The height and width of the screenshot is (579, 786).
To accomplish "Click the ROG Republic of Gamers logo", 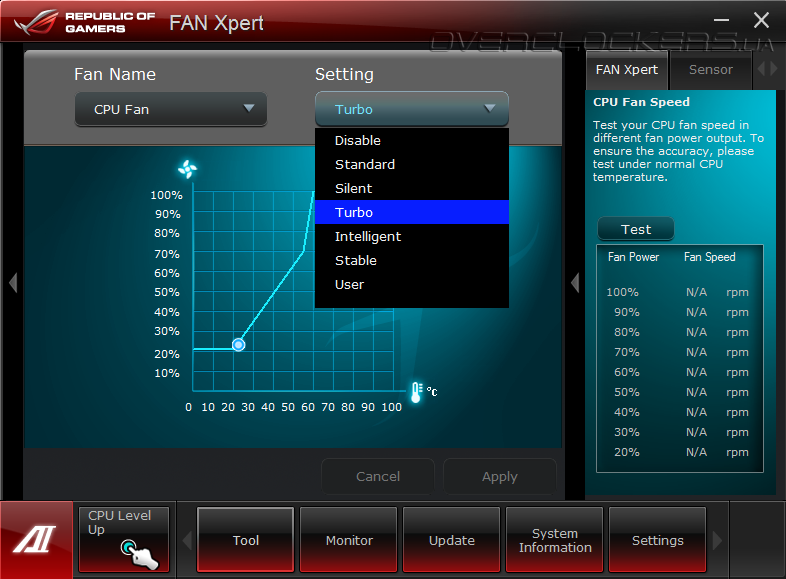I will (84, 23).
